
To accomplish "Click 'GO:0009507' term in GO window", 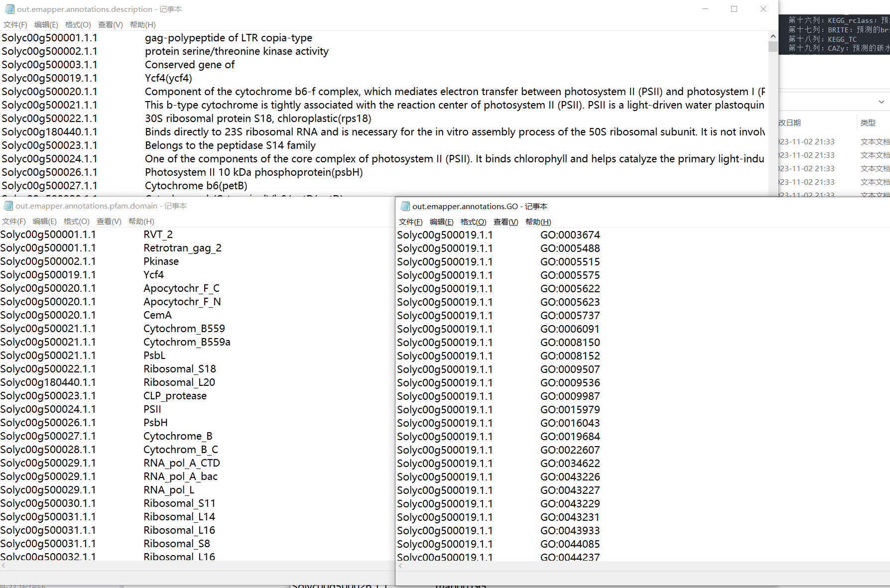I will [x=570, y=369].
